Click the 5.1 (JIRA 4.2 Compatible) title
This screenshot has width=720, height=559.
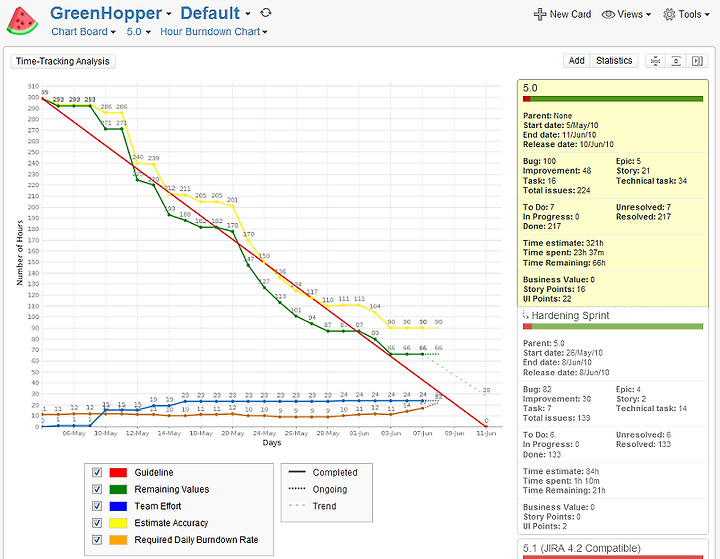pos(581,548)
